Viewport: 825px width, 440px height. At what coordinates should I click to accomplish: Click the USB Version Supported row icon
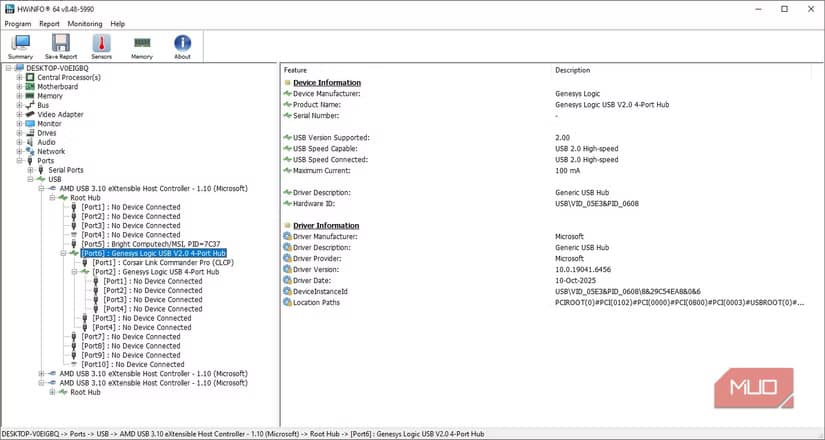coord(287,137)
